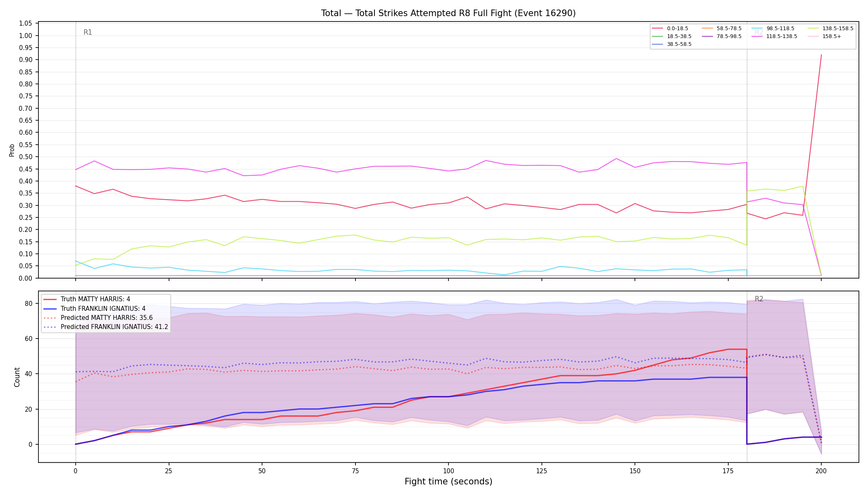Image resolution: width=868 pixels, height=496 pixels.
Task: Click the 0.50 tick on Prob axis
Action: pos(26,157)
